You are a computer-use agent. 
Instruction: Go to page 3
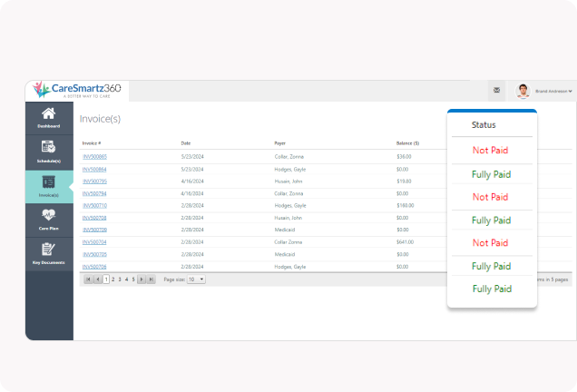[x=120, y=279]
